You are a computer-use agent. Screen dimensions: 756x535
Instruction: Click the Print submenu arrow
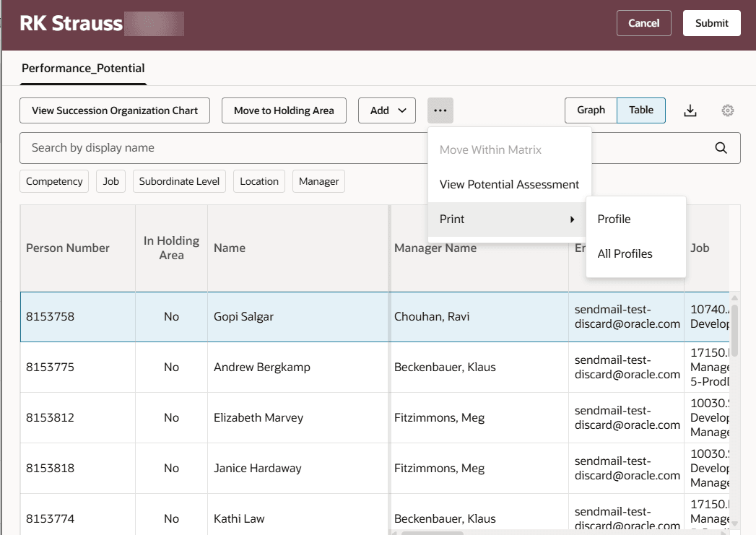tap(573, 219)
